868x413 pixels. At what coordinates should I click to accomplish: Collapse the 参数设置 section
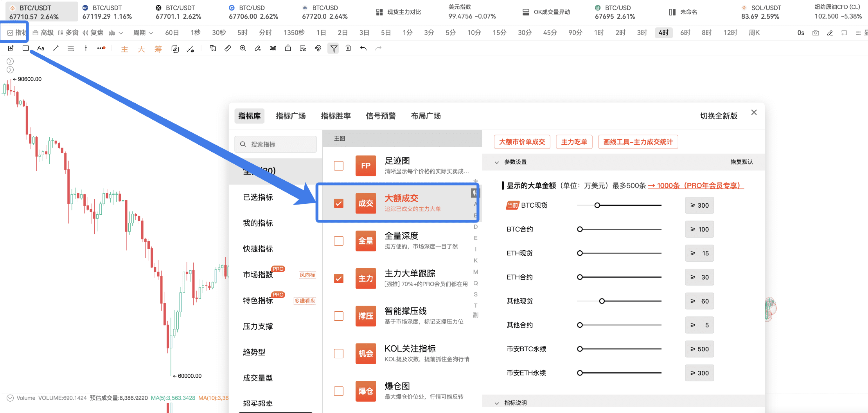click(x=497, y=162)
